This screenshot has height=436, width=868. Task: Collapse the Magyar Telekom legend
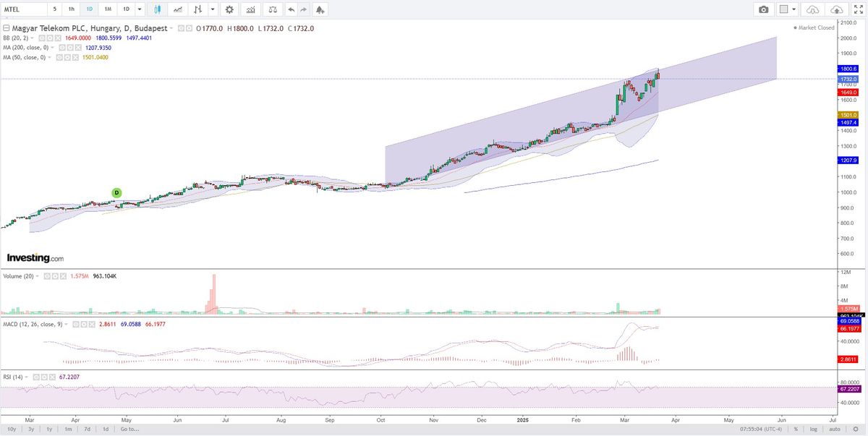pos(7,28)
